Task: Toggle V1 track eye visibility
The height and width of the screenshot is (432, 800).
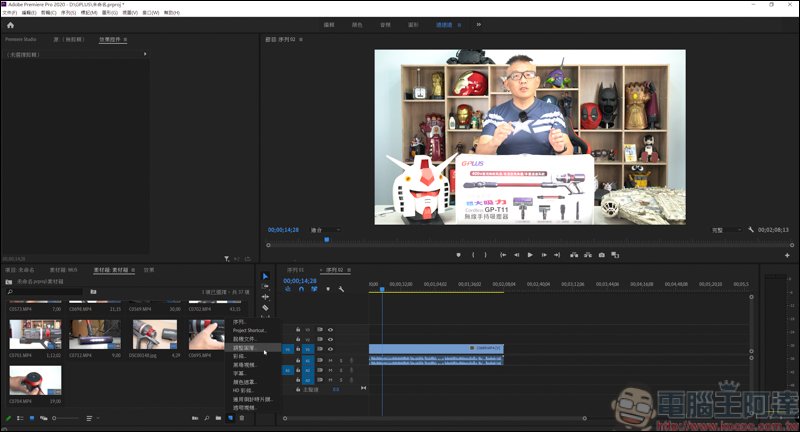Action: pyautogui.click(x=330, y=349)
